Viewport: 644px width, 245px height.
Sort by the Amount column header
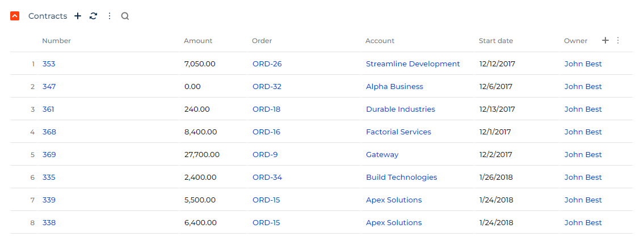click(198, 41)
